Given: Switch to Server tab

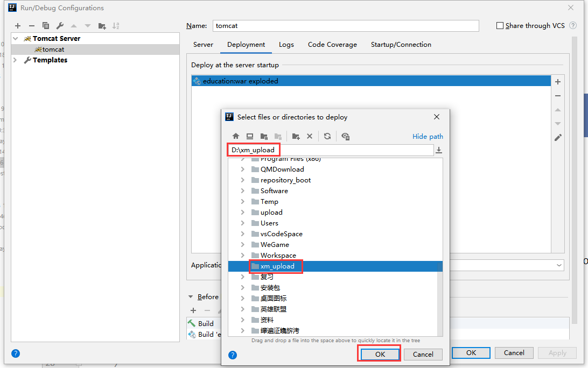Looking at the screenshot, I should coord(203,45).
